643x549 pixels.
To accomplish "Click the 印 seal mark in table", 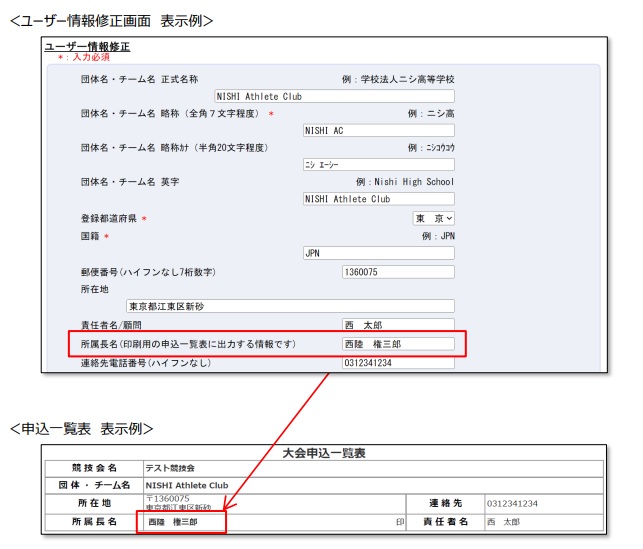I will click(400, 522).
